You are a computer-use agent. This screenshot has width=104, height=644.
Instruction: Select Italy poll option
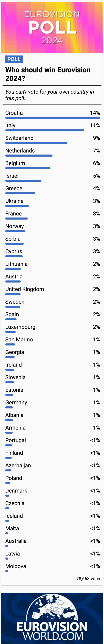(10, 125)
